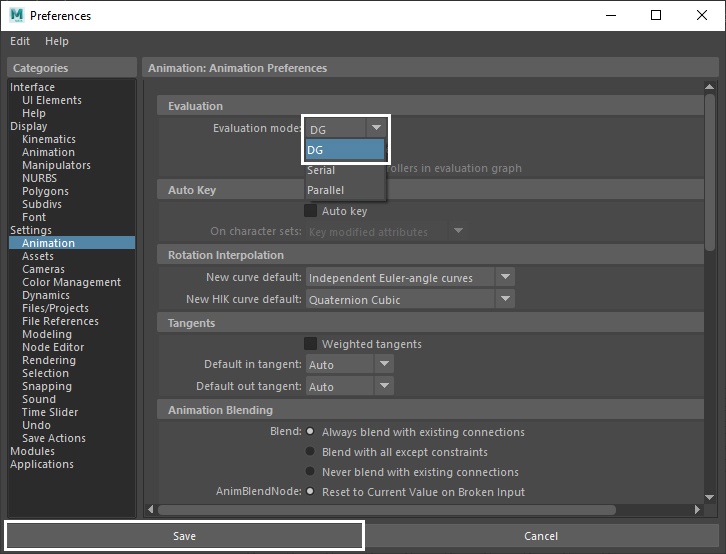
Task: Cancel the preferences dialog
Action: click(x=541, y=536)
